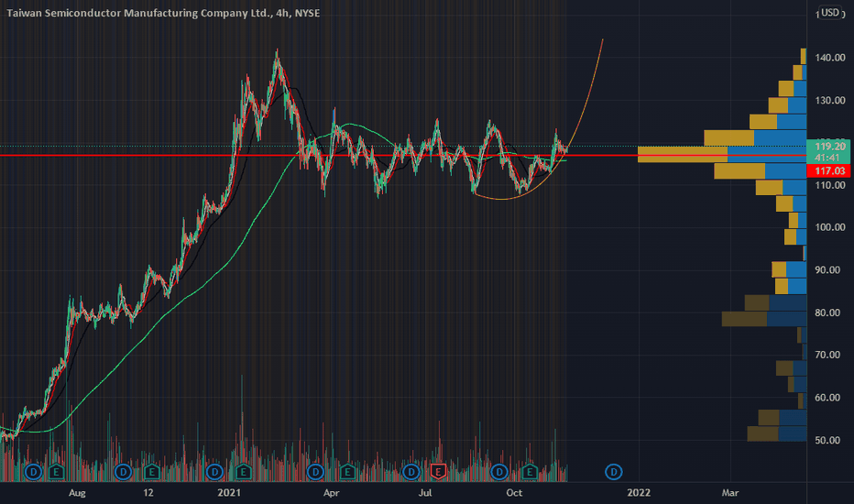Click the red earnings marker near Jul
854x504 pixels.
tap(438, 472)
